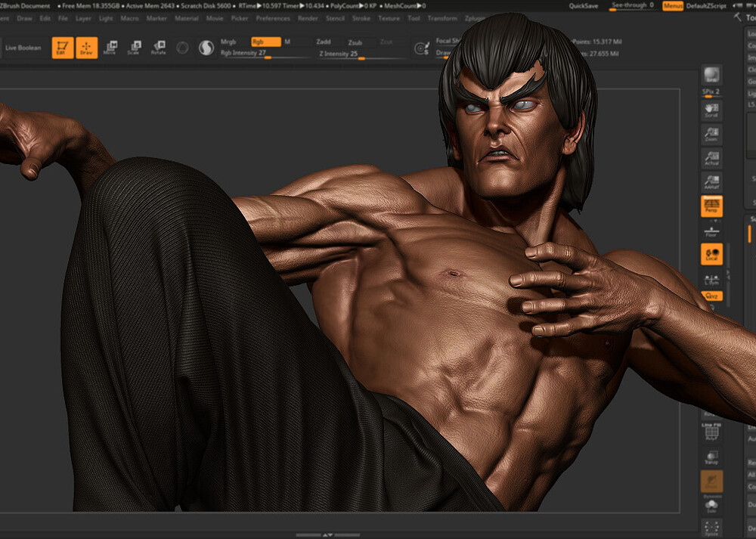Open the Light menu
This screenshot has width=756, height=539.
coord(106,18)
